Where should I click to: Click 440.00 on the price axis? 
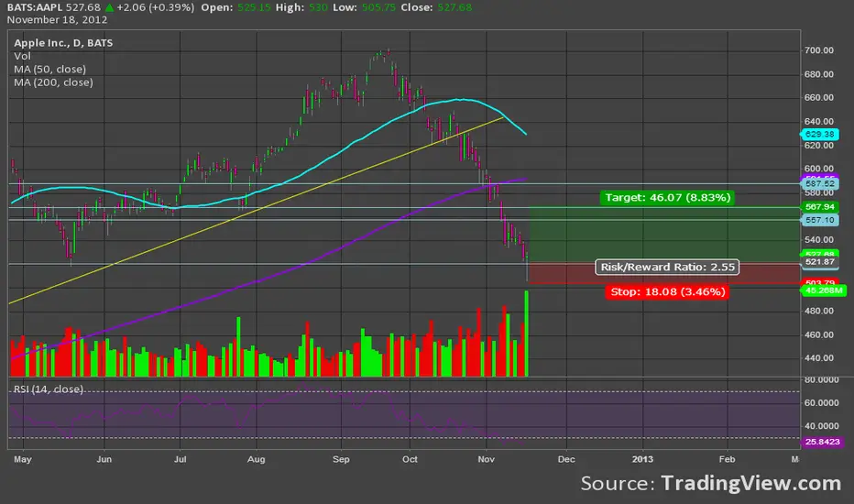tap(819, 358)
